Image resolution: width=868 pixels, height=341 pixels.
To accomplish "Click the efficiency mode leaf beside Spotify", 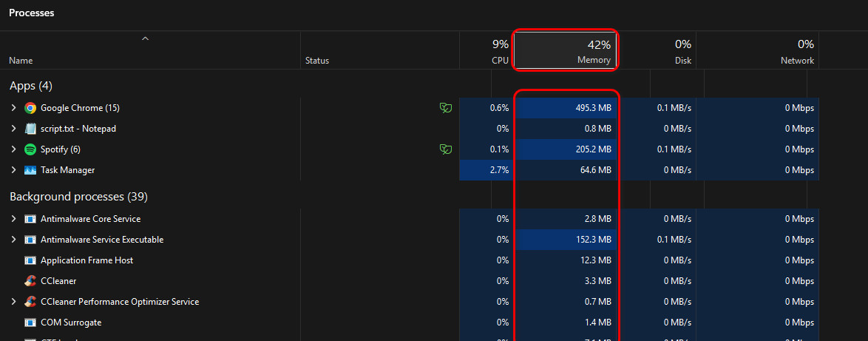I will 445,149.
